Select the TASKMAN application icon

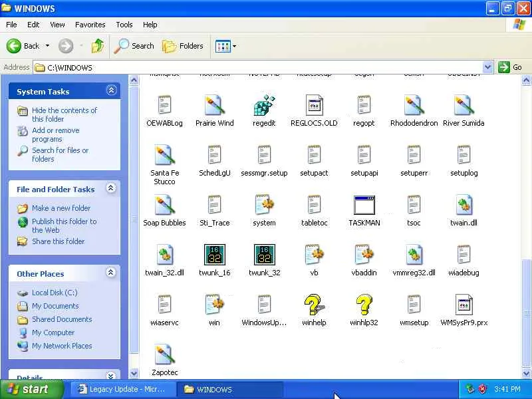(364, 205)
